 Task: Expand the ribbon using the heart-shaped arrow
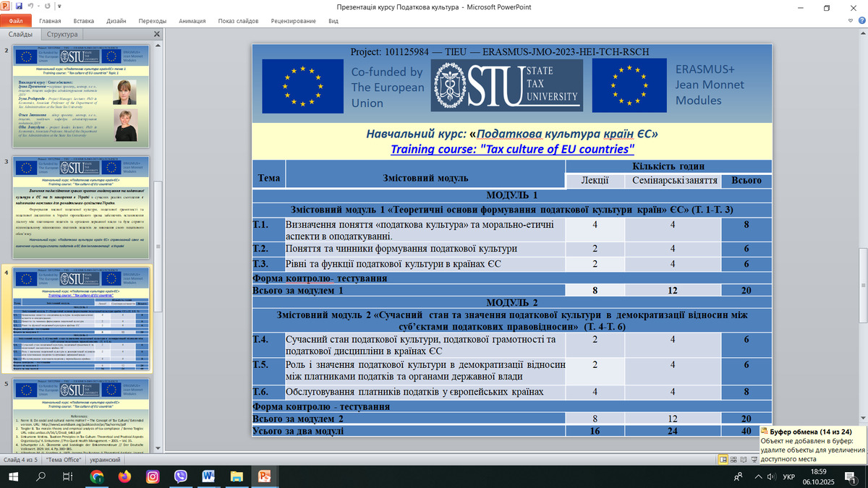848,21
